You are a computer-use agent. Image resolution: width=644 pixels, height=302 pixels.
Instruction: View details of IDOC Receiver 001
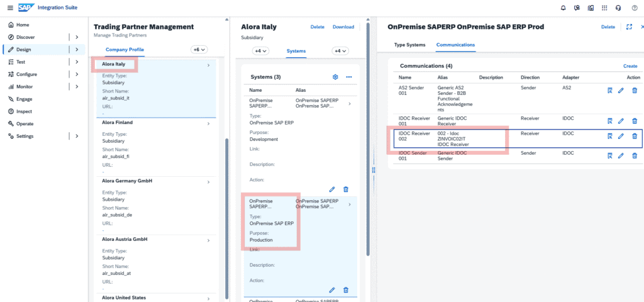[x=609, y=121]
